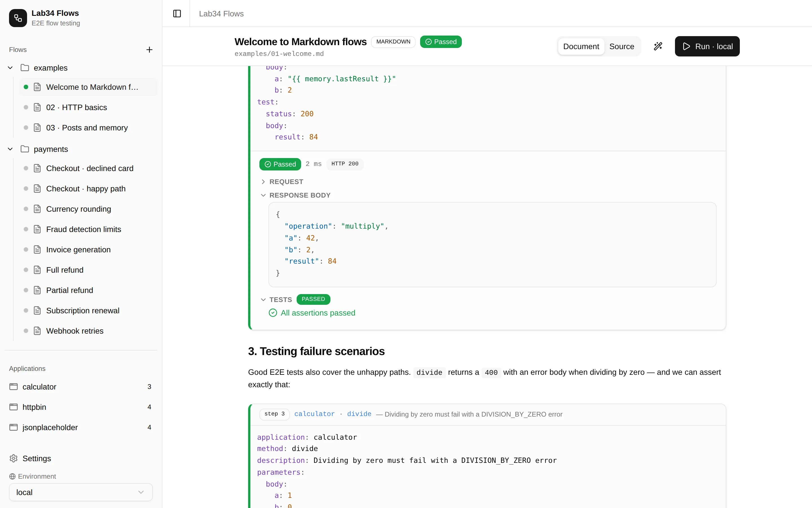Image resolution: width=812 pixels, height=508 pixels.
Task: Click document icon for Full refund
Action: click(37, 270)
